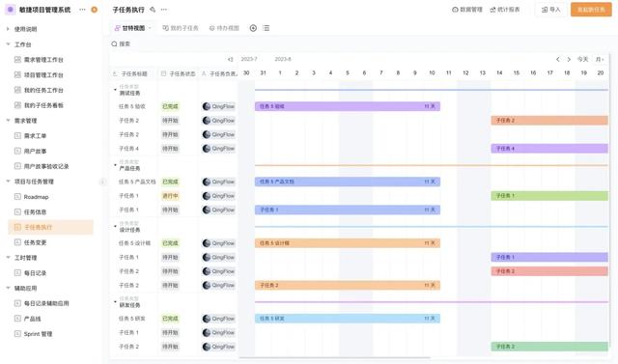This screenshot has height=364, width=618.
Task: Open the more options dots beside 子任务执行
Action: [164, 10]
